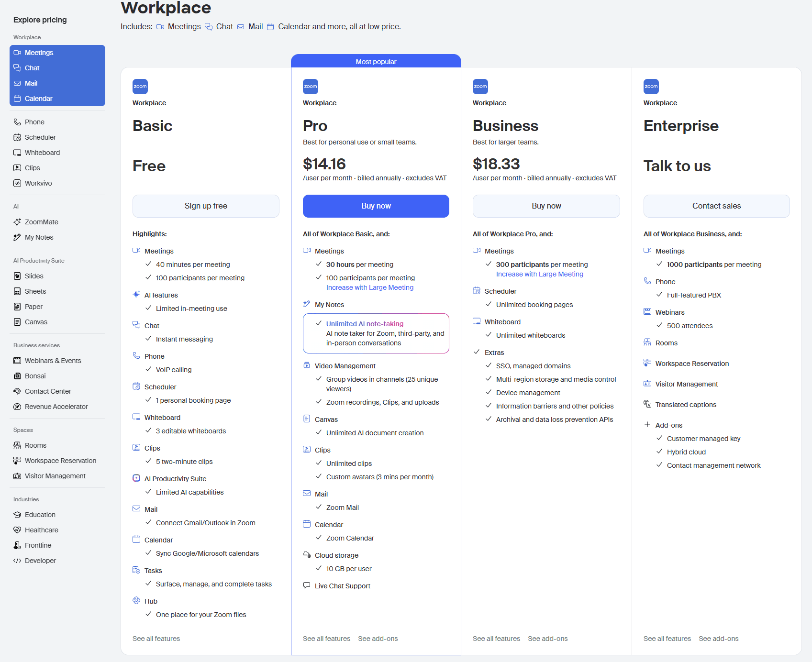812x662 pixels.
Task: Open Phone in the sidebar
Action: 34,122
